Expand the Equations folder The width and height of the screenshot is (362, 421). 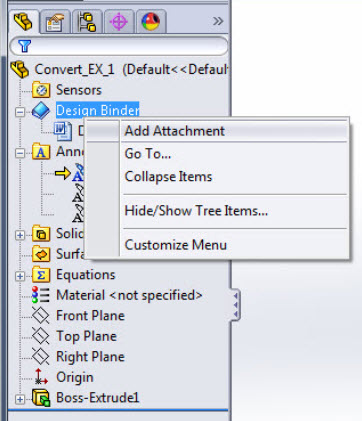tap(20, 276)
